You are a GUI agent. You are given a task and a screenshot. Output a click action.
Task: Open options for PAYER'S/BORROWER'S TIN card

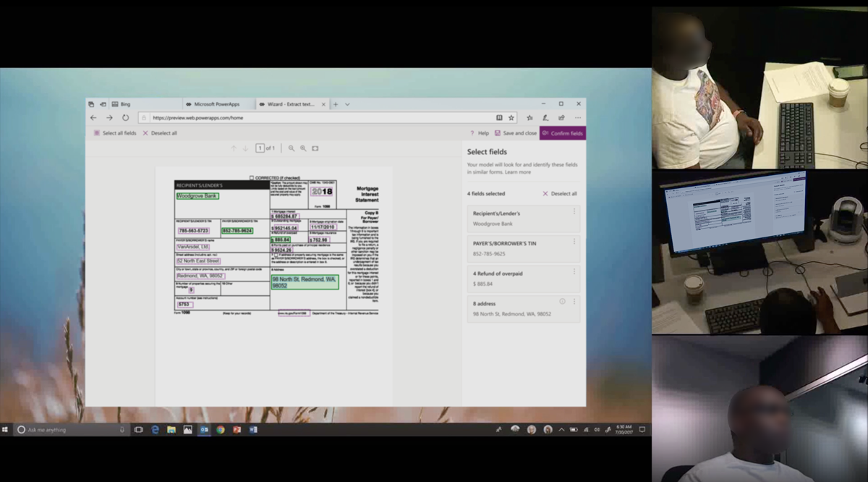coord(574,241)
